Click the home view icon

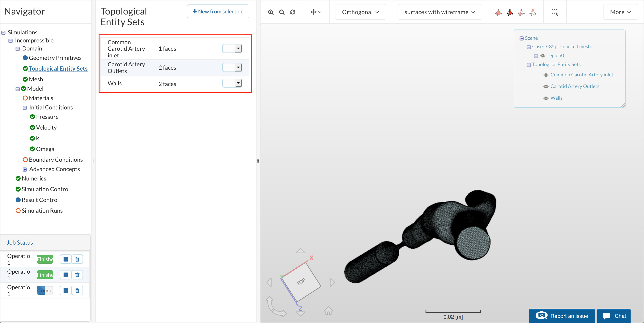coord(328,310)
